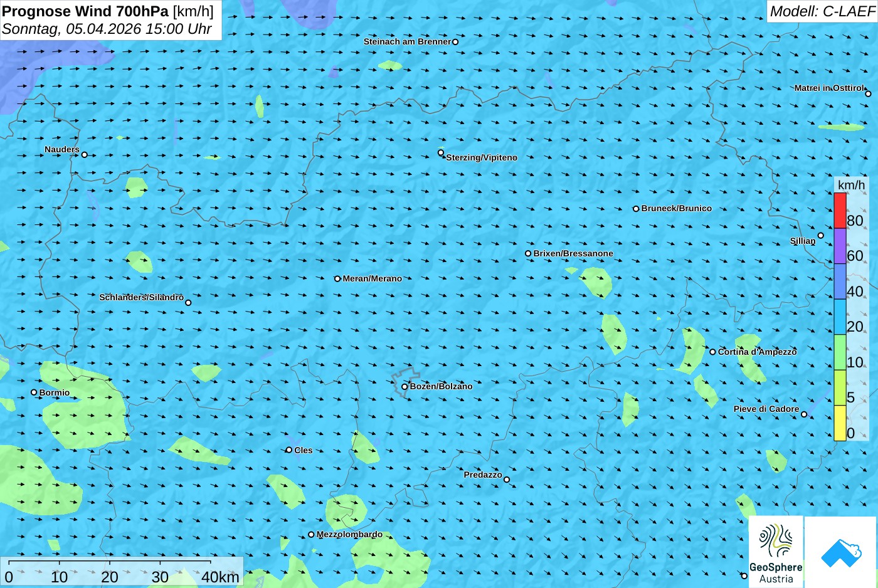This screenshot has width=878, height=588.
Task: Click the 'Brixen/Bressanone' label text
Action: pos(573,254)
